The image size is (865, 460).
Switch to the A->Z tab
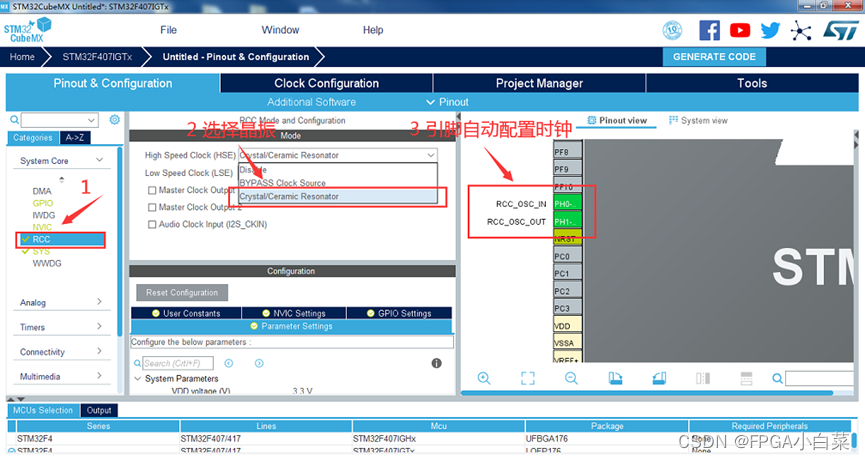click(x=74, y=138)
